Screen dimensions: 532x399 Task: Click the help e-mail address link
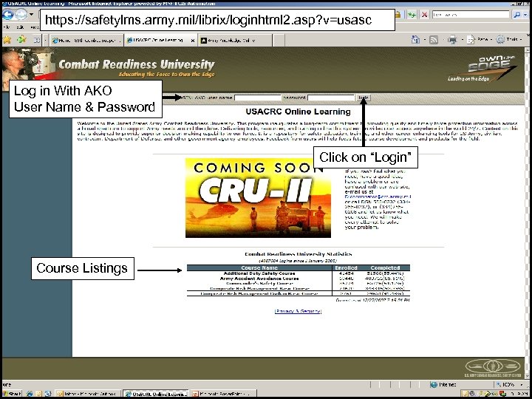(x=378, y=197)
